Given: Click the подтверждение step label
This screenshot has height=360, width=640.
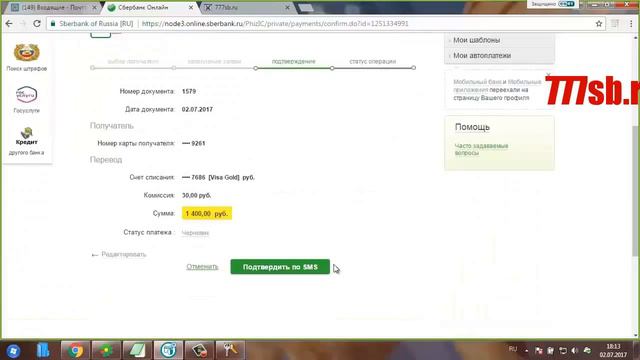Looking at the screenshot, I should 293,61.
